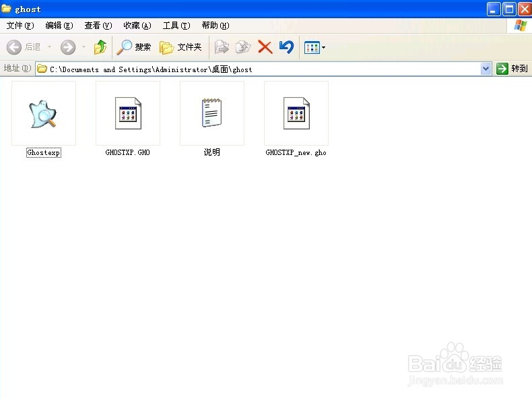Image resolution: width=532 pixels, height=399 pixels.
Task: Click the Ghostexp file name label
Action: [x=44, y=152]
